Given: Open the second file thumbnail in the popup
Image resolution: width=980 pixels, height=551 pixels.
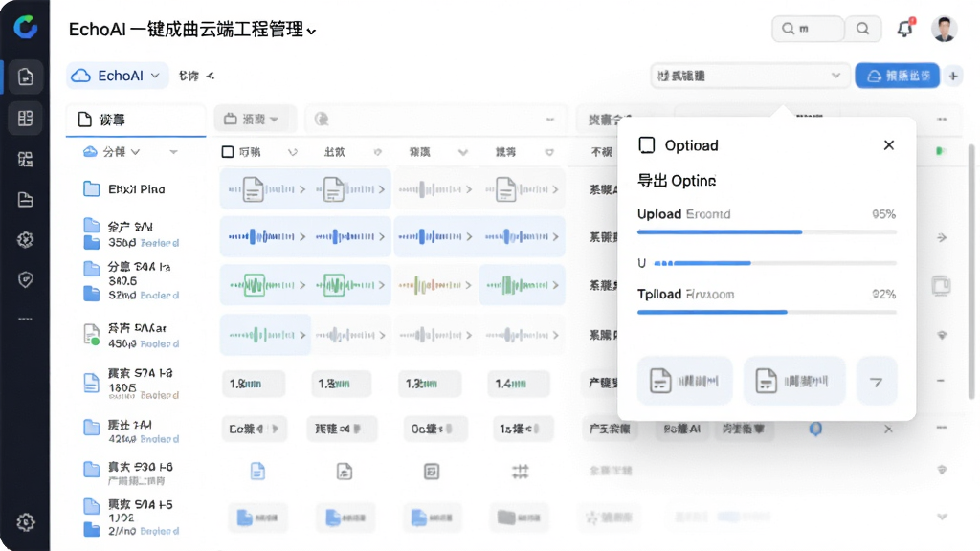Looking at the screenshot, I should (794, 381).
